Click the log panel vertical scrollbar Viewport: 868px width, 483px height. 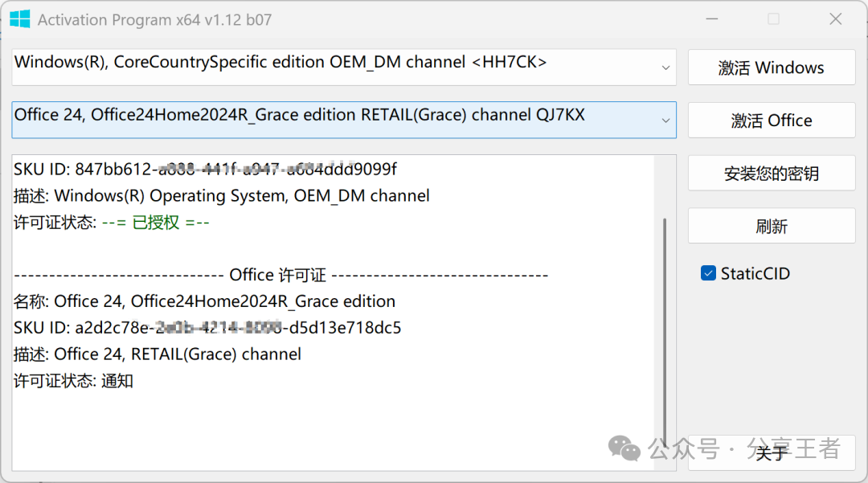(665, 332)
